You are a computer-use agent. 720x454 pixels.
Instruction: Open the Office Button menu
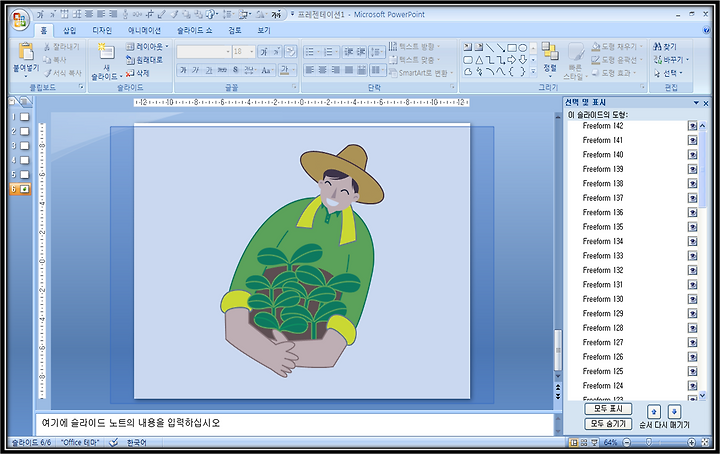20,20
